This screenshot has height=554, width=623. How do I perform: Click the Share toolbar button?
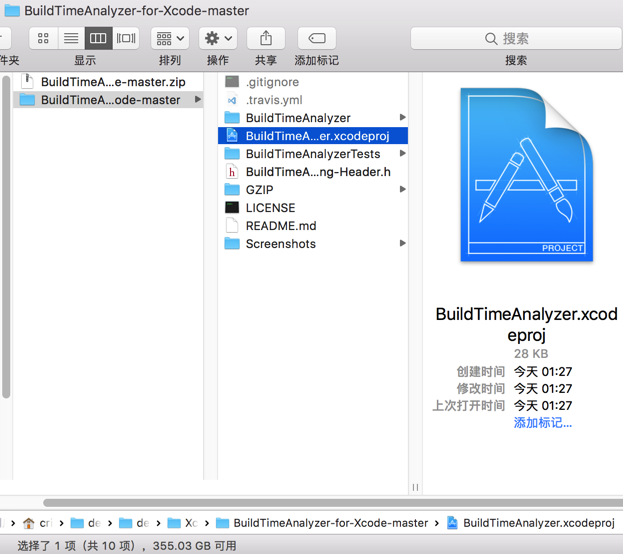coord(266,38)
